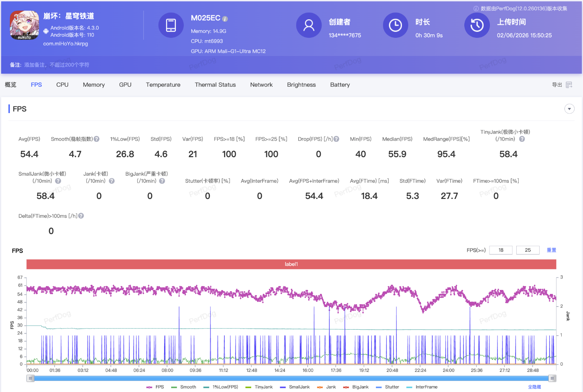Click the red label1 bar
Screen dimensions: 583x392
click(x=291, y=264)
